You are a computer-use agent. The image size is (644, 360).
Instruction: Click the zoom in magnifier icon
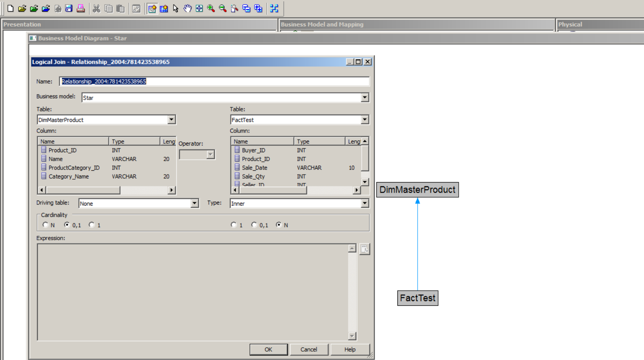211,8
